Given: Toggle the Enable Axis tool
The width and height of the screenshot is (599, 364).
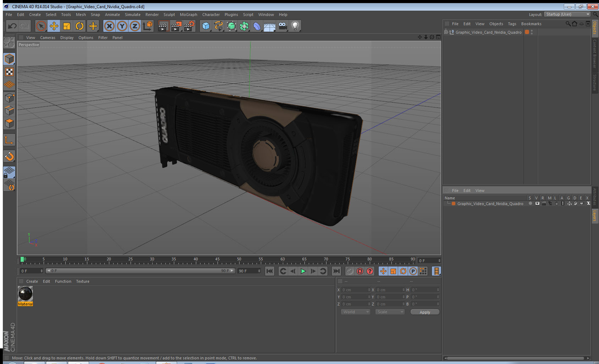Looking at the screenshot, I should coord(9,140).
